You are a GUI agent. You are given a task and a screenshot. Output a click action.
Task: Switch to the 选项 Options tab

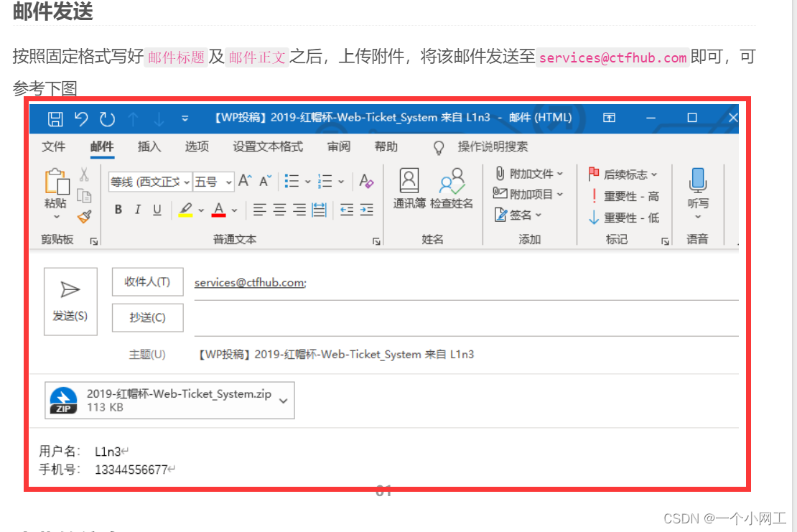tap(197, 147)
